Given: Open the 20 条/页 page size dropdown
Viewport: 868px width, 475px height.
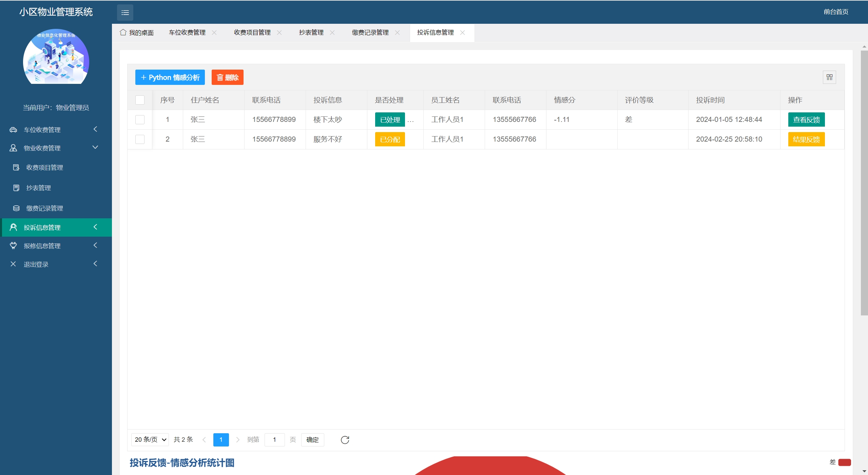Looking at the screenshot, I should 150,440.
